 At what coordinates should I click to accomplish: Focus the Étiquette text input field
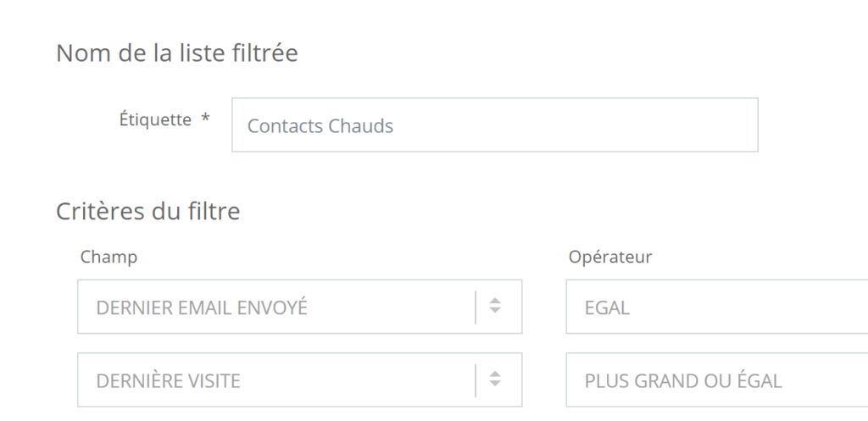coord(494,125)
